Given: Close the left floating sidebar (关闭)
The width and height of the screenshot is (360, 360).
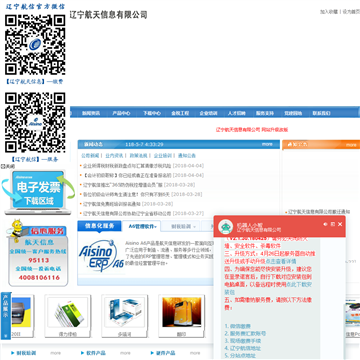Looking at the screenshot, I should click(x=8, y=166).
